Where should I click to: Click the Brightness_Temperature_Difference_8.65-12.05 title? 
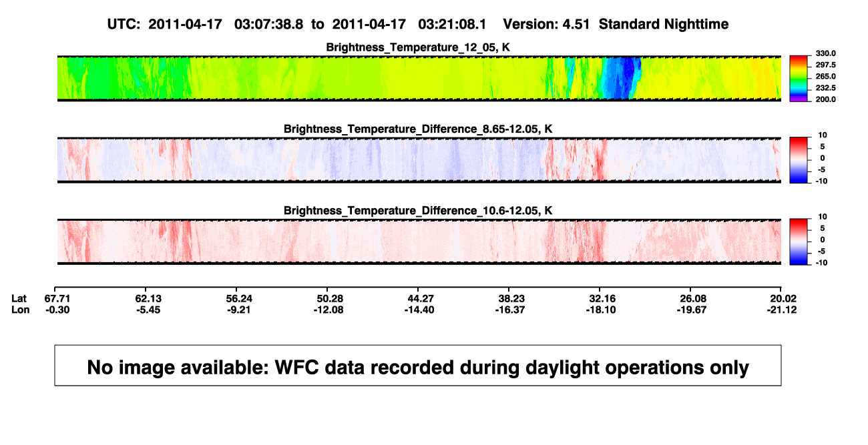(418, 129)
